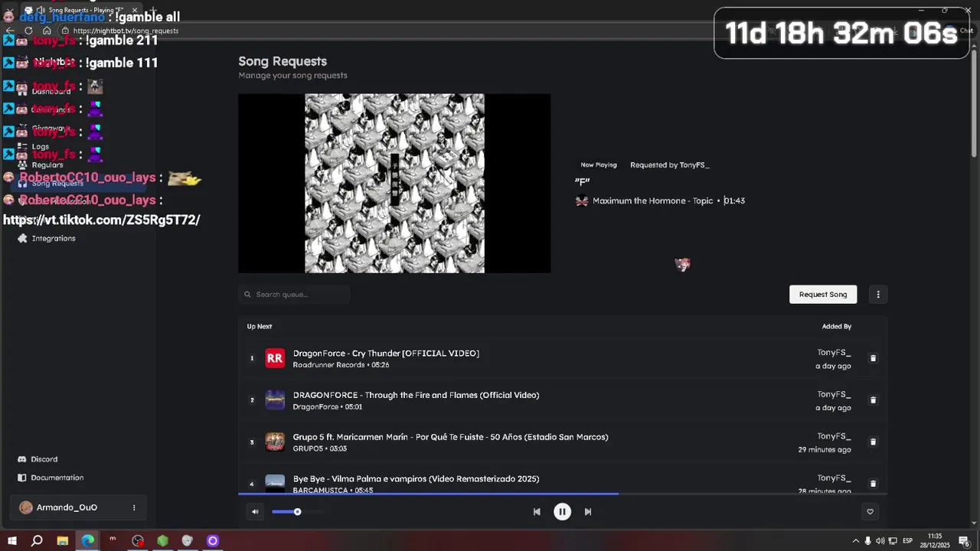980x551 pixels.
Task: Open the ESP input language indicator
Action: click(908, 541)
